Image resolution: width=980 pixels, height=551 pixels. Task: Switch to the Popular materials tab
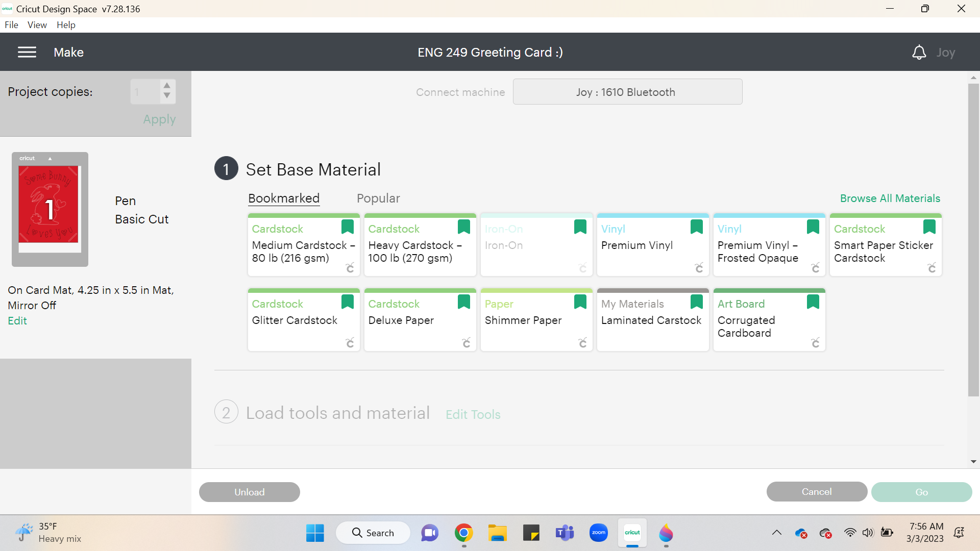(x=378, y=198)
